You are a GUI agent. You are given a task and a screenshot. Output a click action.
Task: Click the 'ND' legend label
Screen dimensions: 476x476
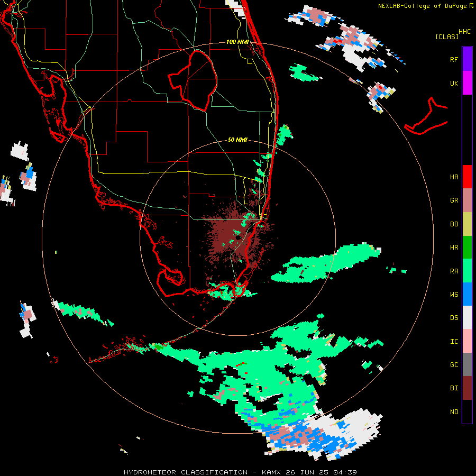point(454,412)
